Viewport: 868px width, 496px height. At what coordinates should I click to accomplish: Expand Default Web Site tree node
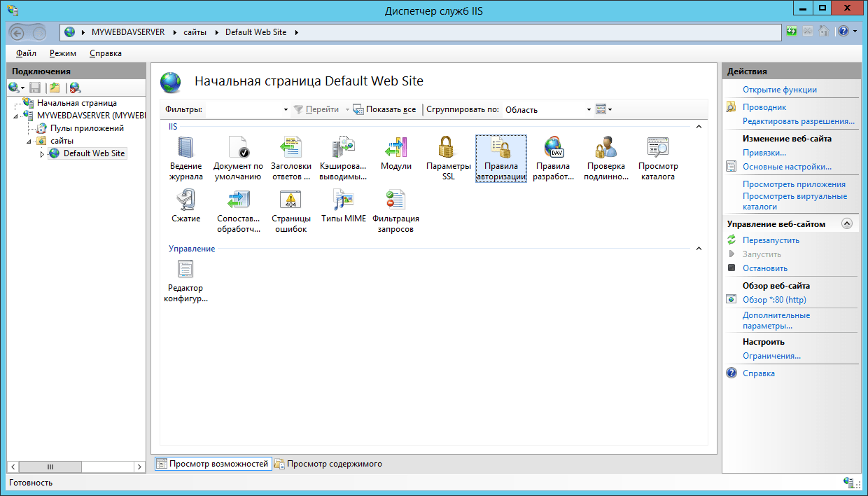coord(41,153)
